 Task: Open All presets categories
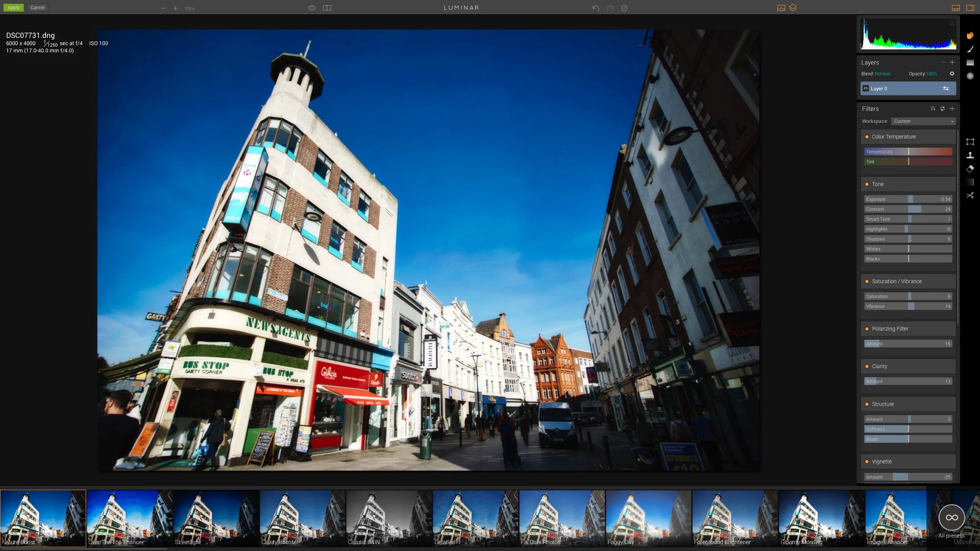coord(951,518)
